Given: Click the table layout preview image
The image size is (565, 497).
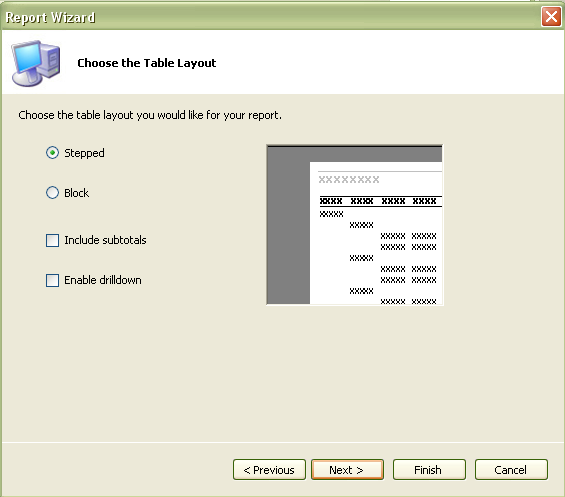Looking at the screenshot, I should tap(355, 225).
